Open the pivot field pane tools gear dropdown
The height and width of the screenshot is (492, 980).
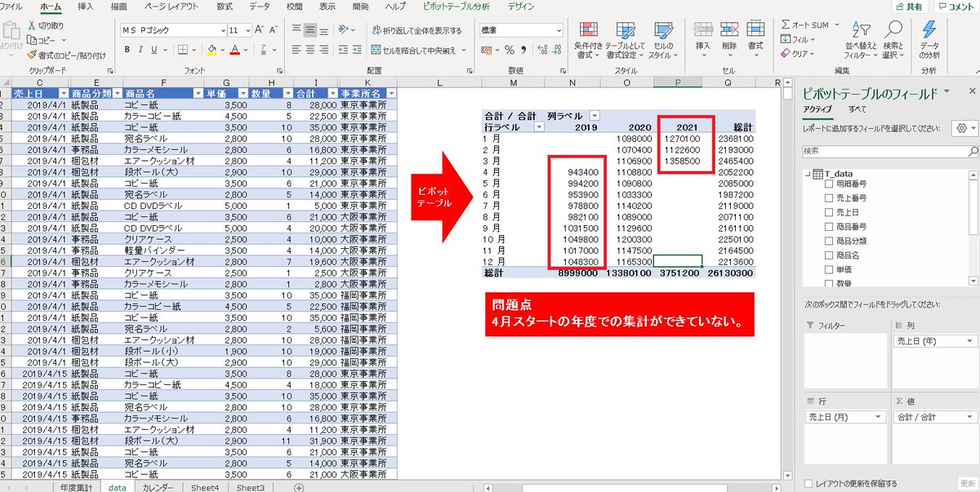coord(965,129)
